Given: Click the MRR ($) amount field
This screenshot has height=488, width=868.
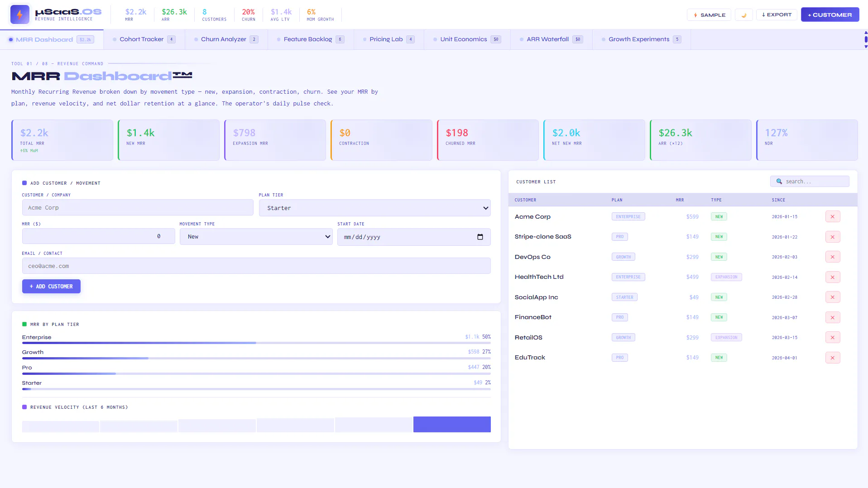Looking at the screenshot, I should pyautogui.click(x=98, y=236).
